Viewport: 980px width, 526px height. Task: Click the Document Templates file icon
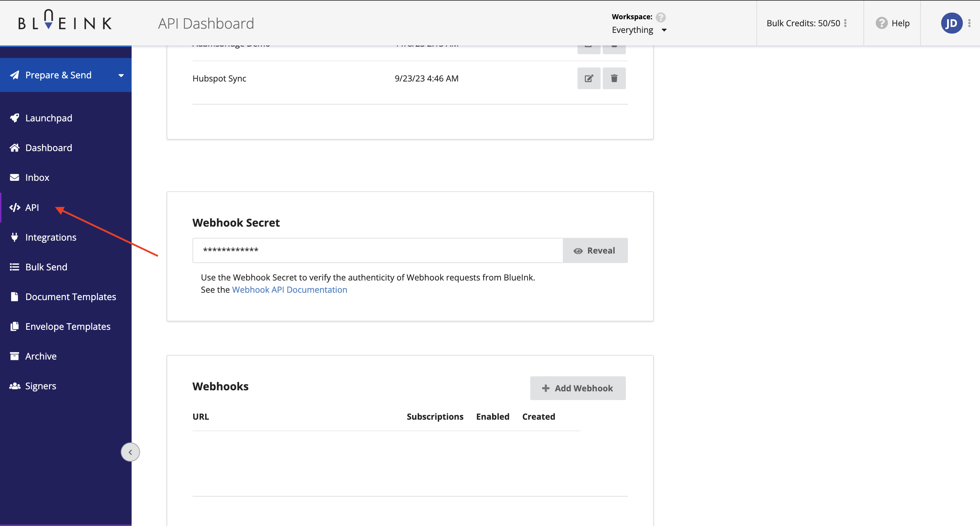(14, 297)
